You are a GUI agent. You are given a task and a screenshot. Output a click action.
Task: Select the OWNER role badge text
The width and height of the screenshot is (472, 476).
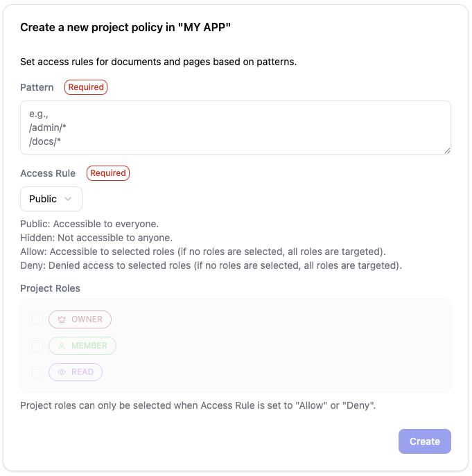(87, 319)
